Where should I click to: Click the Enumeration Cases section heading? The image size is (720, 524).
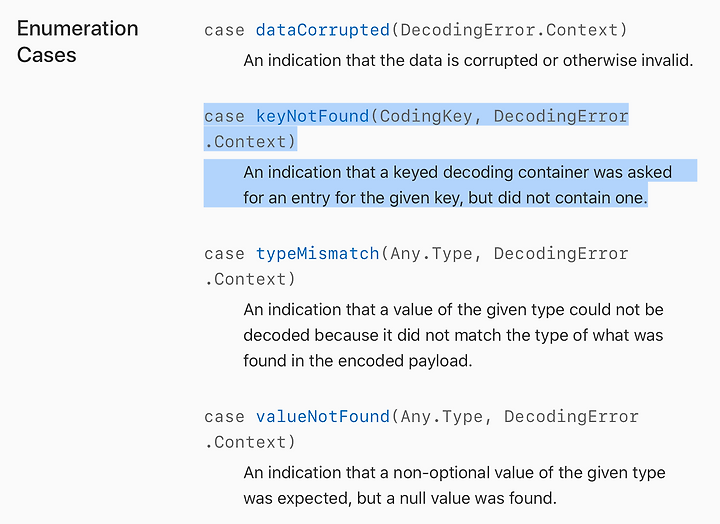click(x=78, y=41)
